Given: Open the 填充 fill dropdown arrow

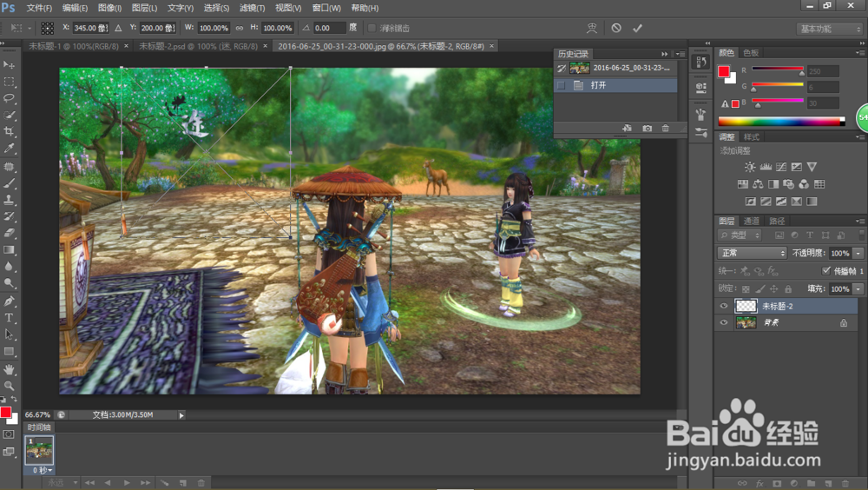Looking at the screenshot, I should 858,288.
